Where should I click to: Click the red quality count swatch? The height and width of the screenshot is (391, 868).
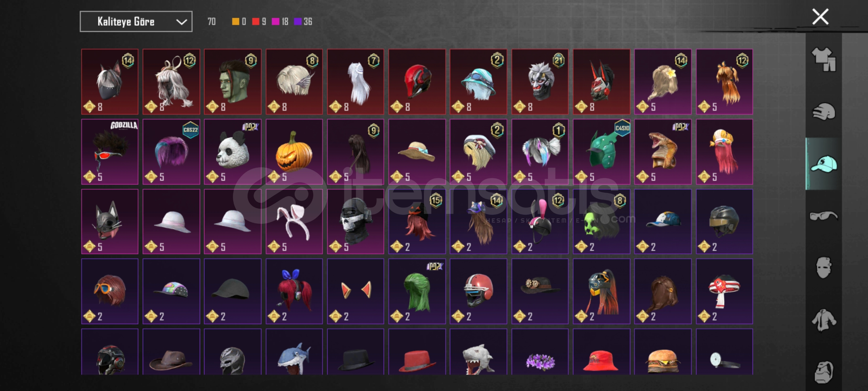[x=256, y=22]
